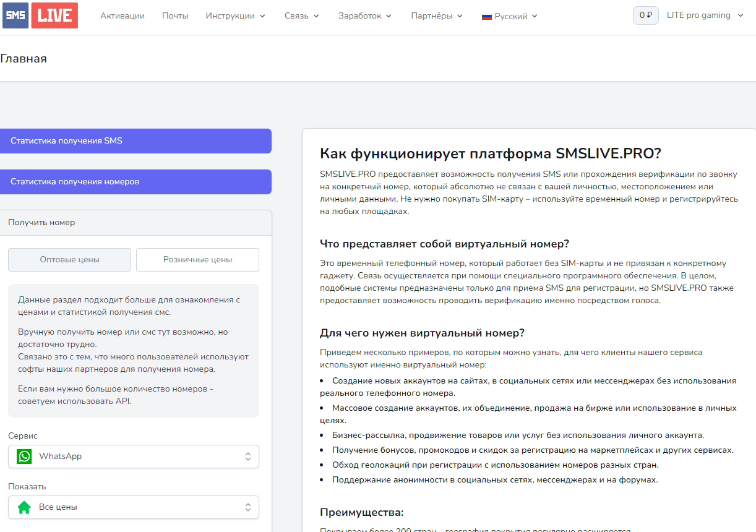Select the Оптовые цены tab

tap(69, 260)
